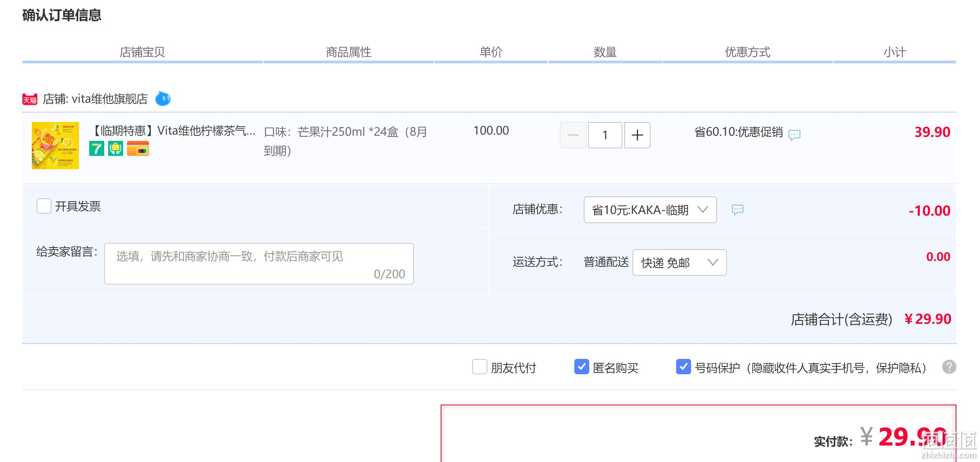This screenshot has width=980, height=462.
Task: Click the 店铺宝贝 column header
Action: (142, 52)
